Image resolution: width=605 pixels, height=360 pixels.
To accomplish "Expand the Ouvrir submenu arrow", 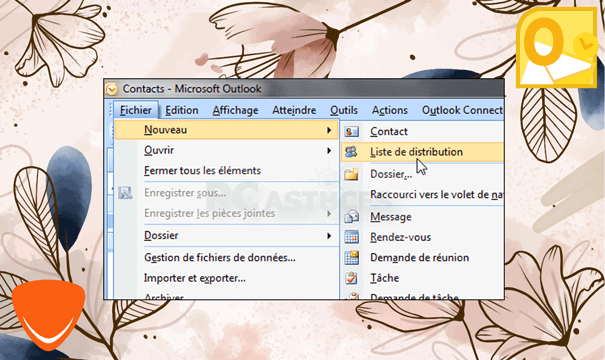I will point(329,150).
